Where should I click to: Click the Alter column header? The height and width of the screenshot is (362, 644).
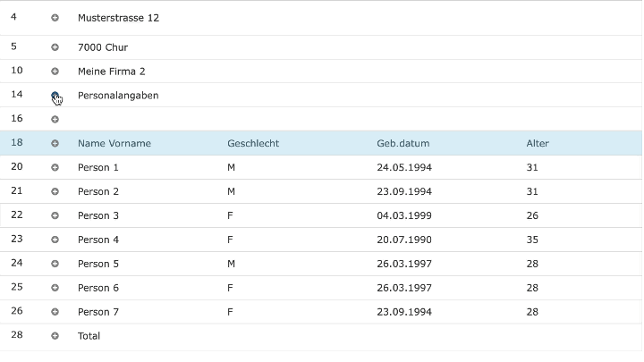pos(538,143)
